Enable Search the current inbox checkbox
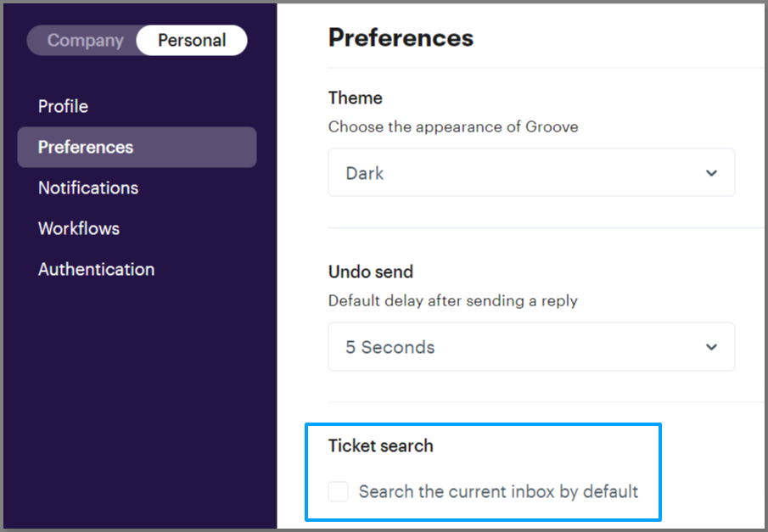The width and height of the screenshot is (768, 532). [339, 491]
